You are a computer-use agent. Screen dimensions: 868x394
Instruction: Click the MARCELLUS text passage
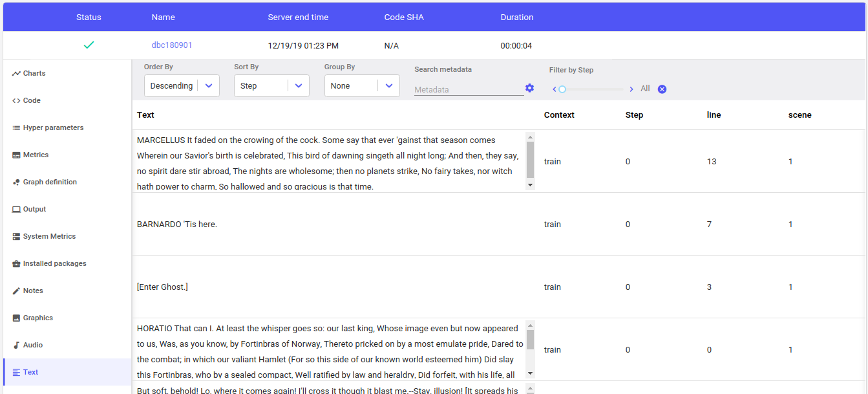point(330,162)
